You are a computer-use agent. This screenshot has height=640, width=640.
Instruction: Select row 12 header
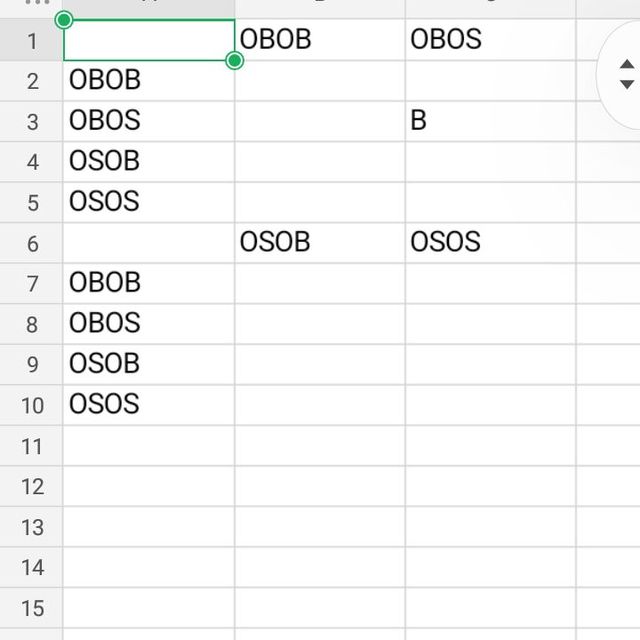[31, 486]
